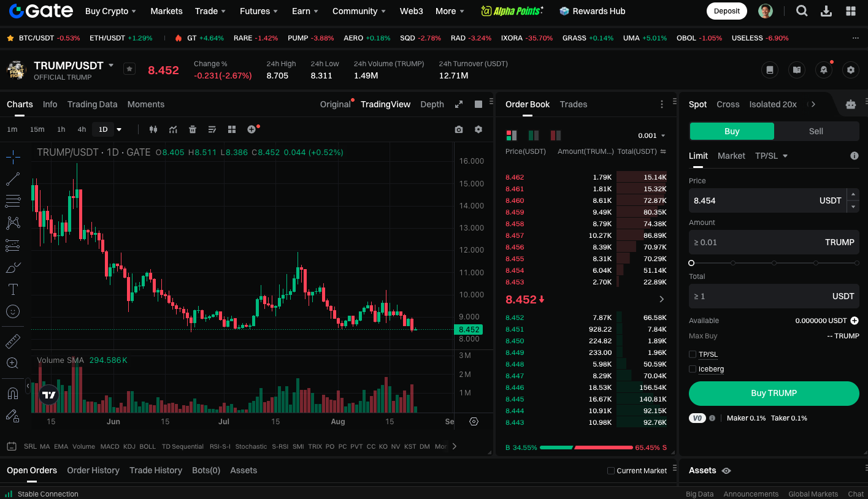Image resolution: width=868 pixels, height=499 pixels.
Task: Expand the Futures menu
Action: point(259,11)
